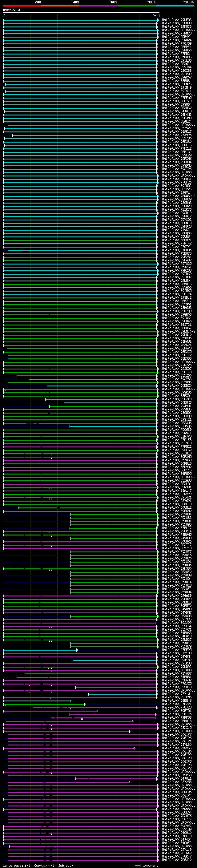Click hit label UniRef100_Q9M7Q8
197x868 pixels.
tap(177, 311)
